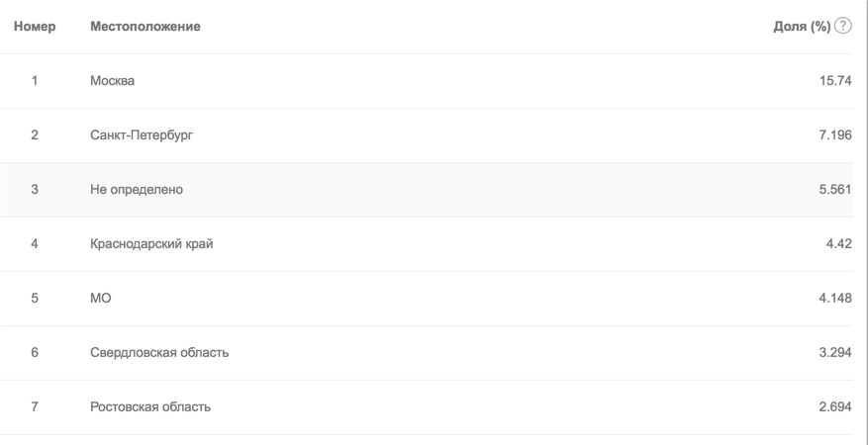Click the 4.42 share value
The width and height of the screenshot is (868, 445).
pyautogui.click(x=838, y=244)
